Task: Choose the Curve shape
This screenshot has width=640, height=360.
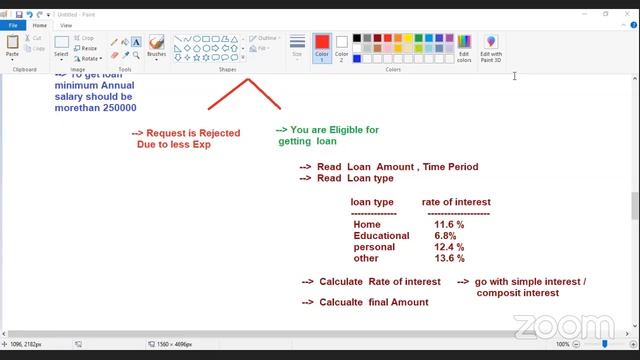Action: [187, 39]
